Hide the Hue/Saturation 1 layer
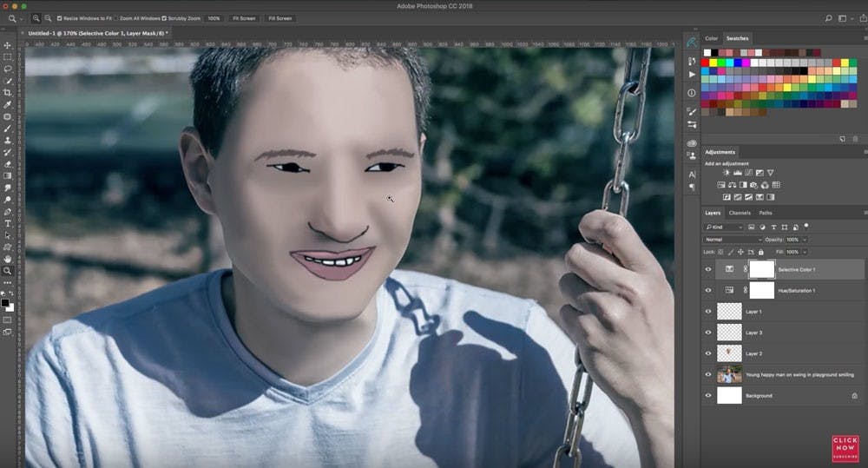This screenshot has width=868, height=468. click(x=708, y=290)
